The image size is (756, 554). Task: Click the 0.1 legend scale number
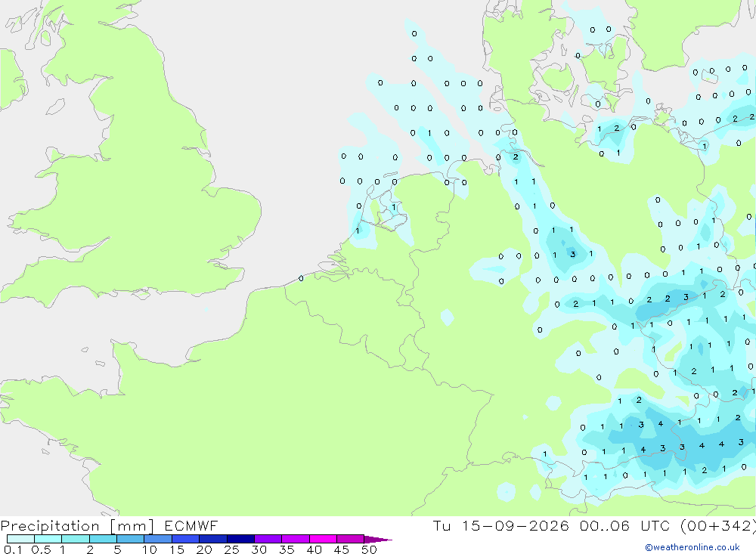(13, 549)
